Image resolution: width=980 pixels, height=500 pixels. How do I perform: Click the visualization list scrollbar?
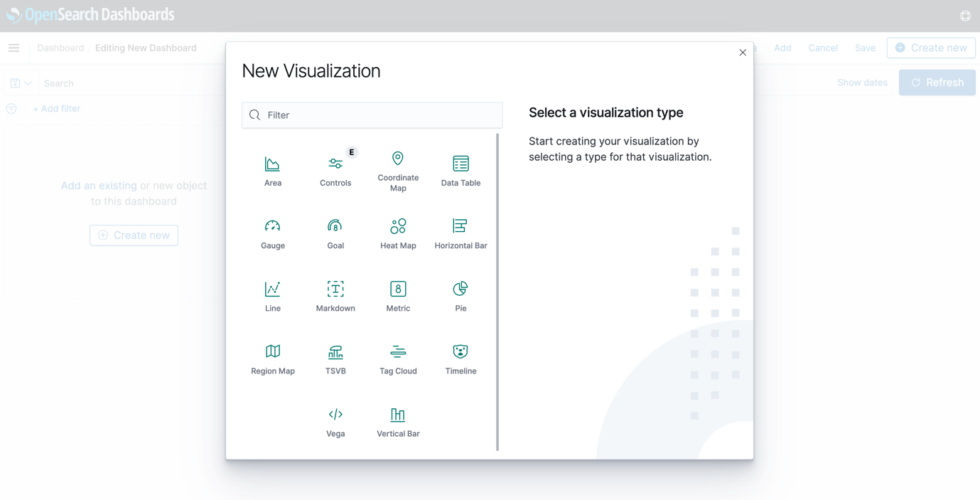tap(497, 292)
